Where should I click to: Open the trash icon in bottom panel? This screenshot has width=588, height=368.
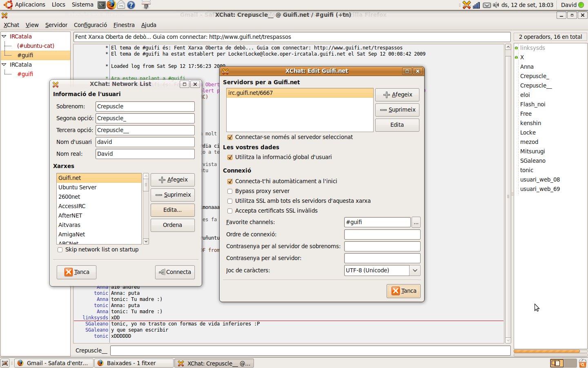coord(582,363)
